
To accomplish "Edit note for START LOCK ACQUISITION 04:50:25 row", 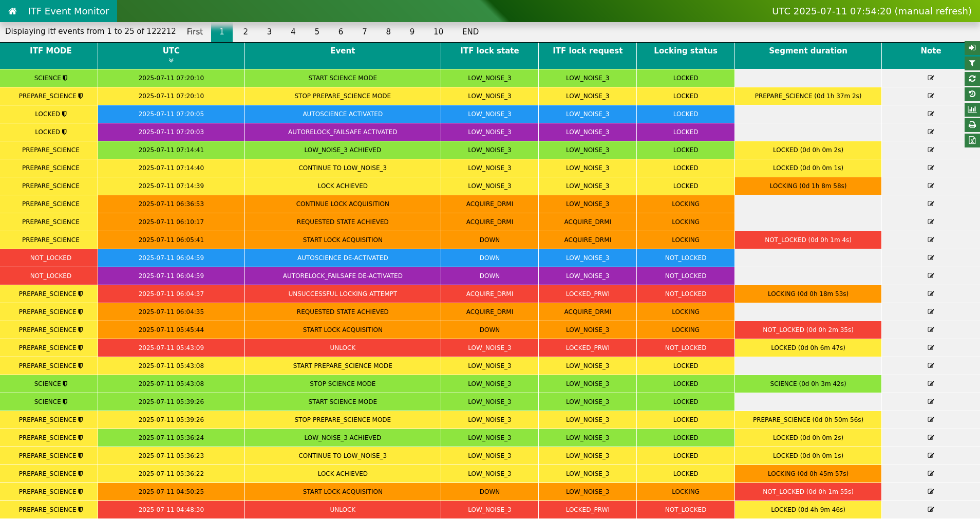I will click(931, 492).
